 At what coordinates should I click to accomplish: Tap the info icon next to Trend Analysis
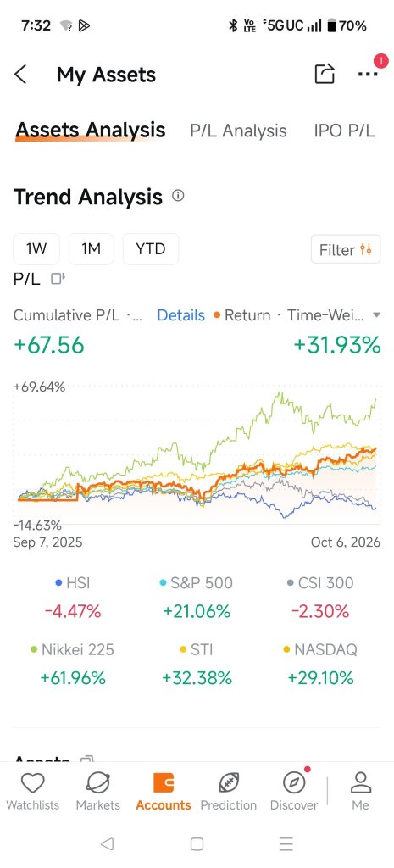pyautogui.click(x=178, y=196)
